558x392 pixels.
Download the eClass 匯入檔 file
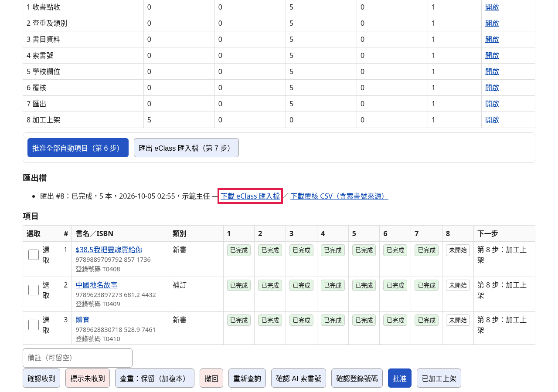(250, 196)
